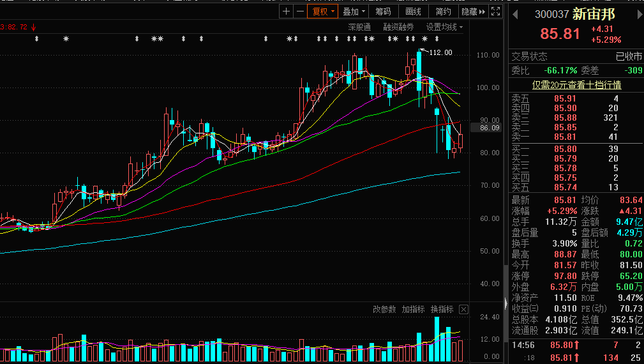Open the 仅需20元查看十档行情 link
This screenshot has width=644, height=364.
pos(576,85)
